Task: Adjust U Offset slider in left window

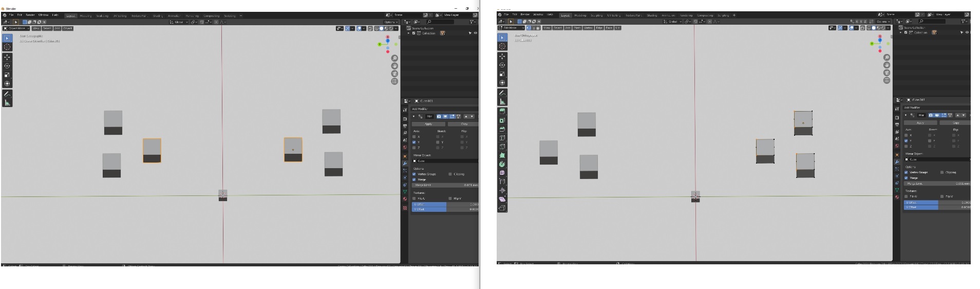Action: [445, 204]
